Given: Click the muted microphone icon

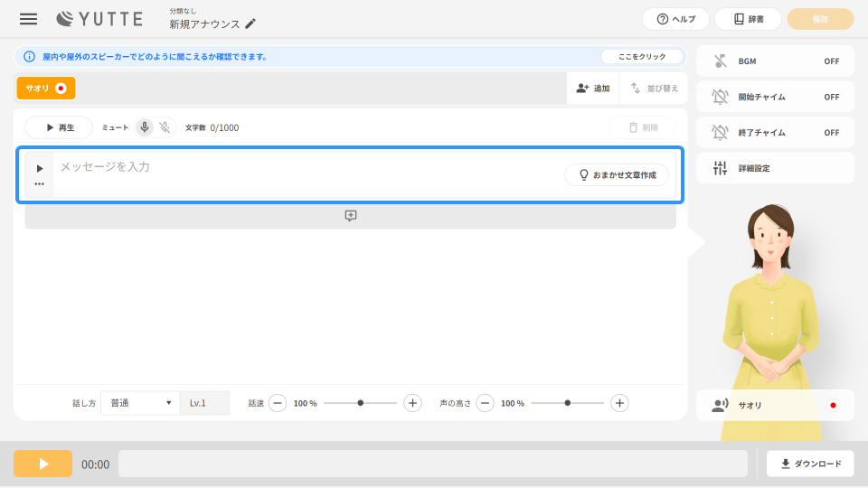Looking at the screenshot, I should (165, 127).
